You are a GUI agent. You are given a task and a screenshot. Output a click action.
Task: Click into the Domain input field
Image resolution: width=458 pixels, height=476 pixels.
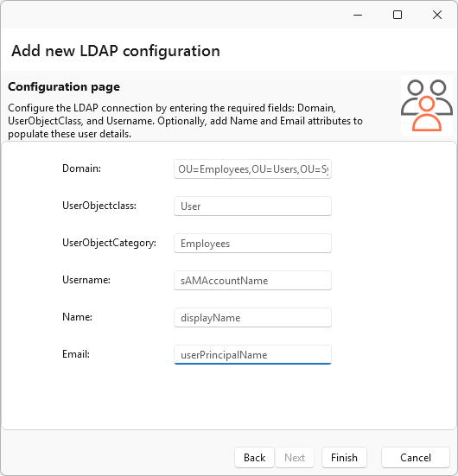pos(252,169)
